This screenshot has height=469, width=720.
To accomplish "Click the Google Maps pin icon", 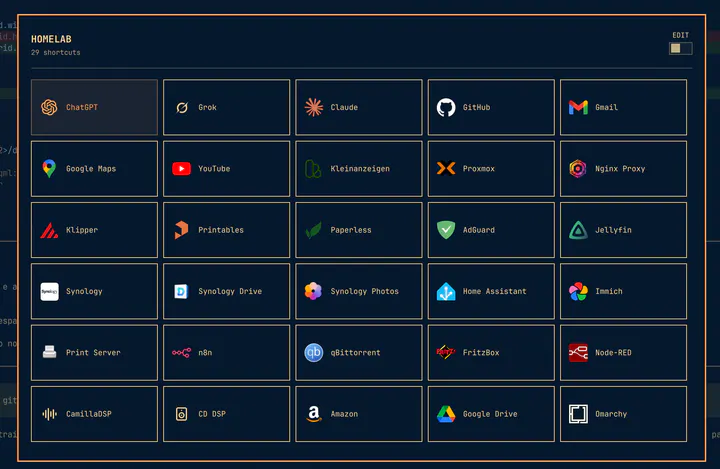I will 49,169.
